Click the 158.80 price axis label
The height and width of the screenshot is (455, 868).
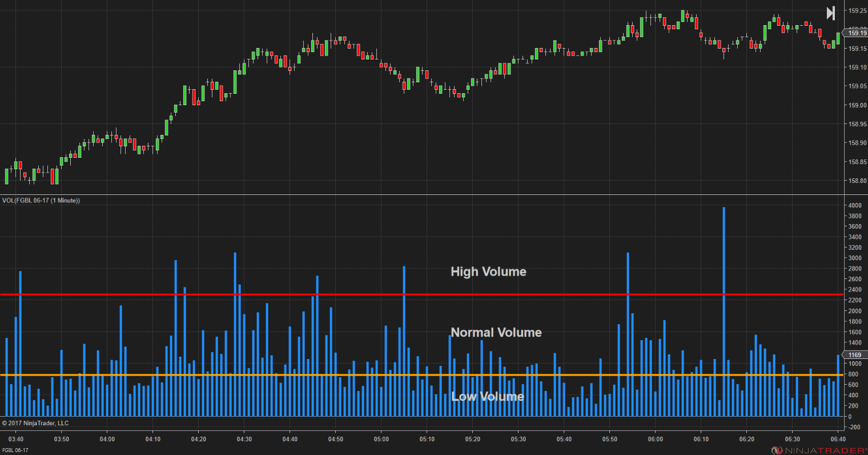[857, 181]
